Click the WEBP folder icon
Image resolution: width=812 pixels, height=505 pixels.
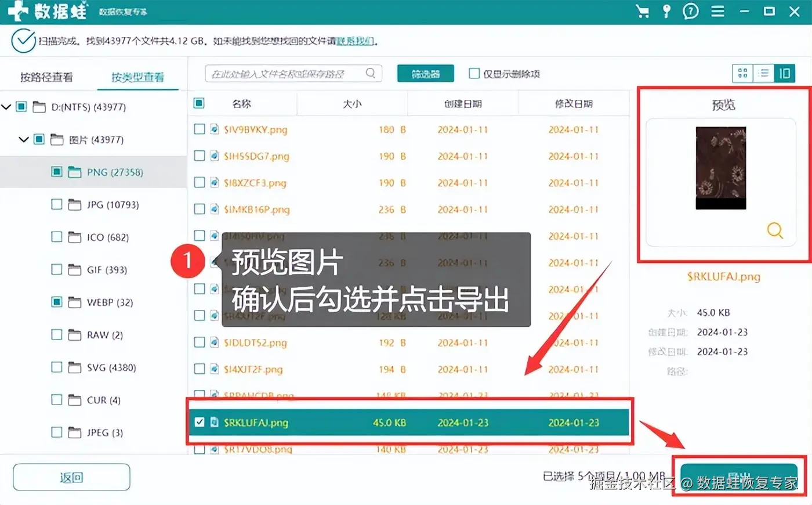74,302
